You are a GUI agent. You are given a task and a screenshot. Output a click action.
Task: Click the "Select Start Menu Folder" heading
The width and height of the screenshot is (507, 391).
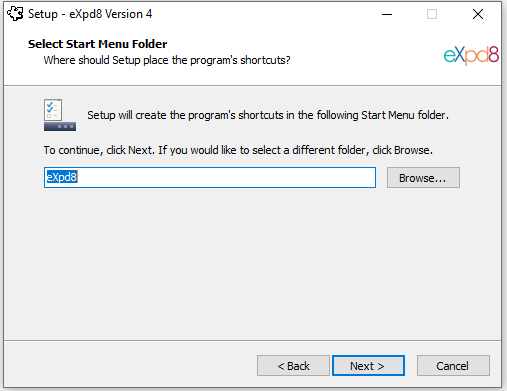pos(97,44)
